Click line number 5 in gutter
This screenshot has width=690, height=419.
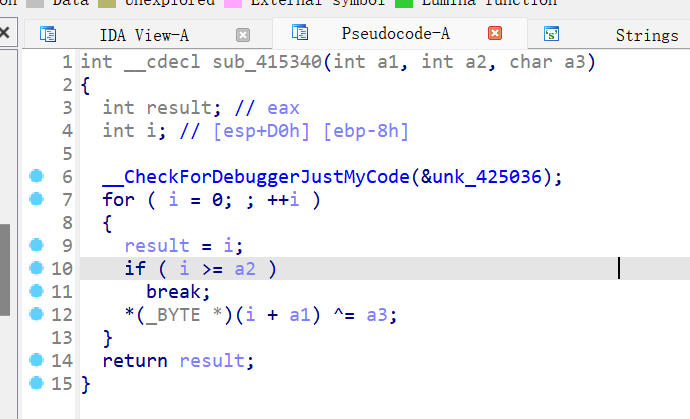(x=67, y=154)
